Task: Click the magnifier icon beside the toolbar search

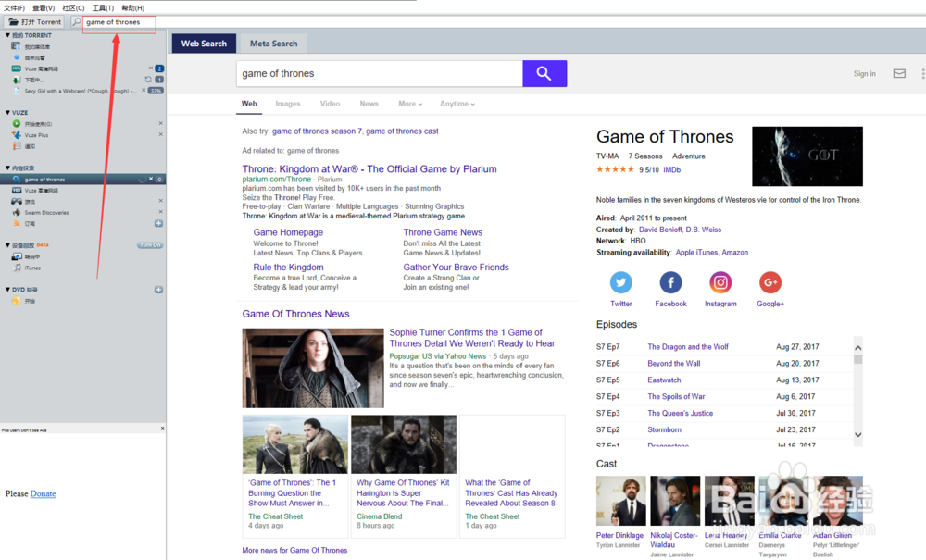Action: tap(77, 22)
